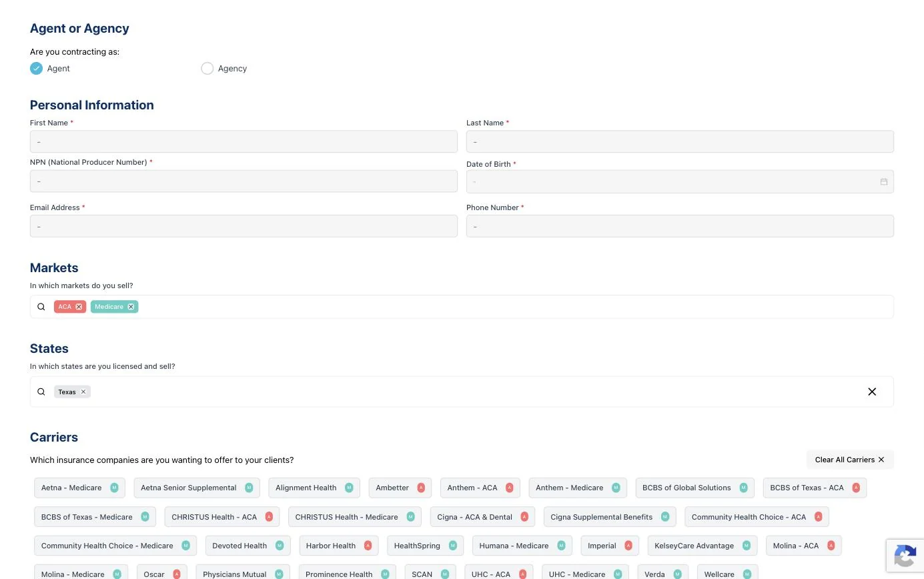Toggle the BCBS of Global Solutions chip
Screen dimensions: 924x579
coord(695,488)
